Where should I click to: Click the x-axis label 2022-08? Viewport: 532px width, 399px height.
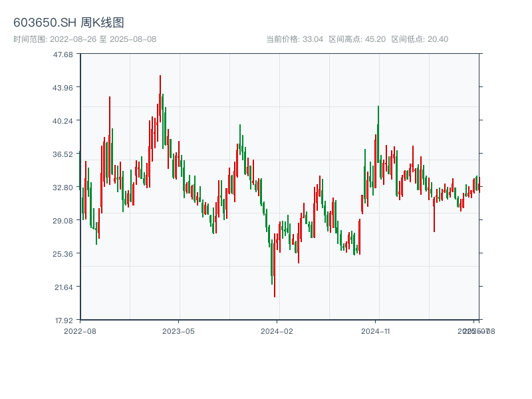click(x=80, y=331)
